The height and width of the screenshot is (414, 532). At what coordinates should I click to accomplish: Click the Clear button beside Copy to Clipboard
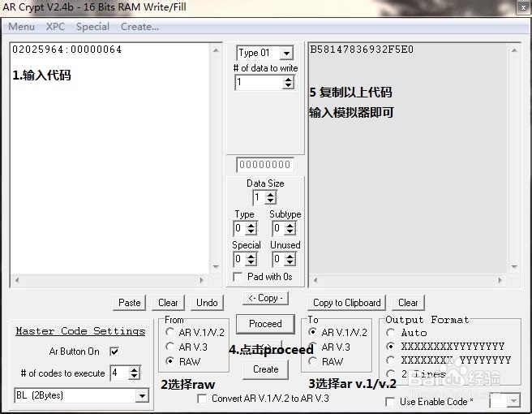point(408,302)
